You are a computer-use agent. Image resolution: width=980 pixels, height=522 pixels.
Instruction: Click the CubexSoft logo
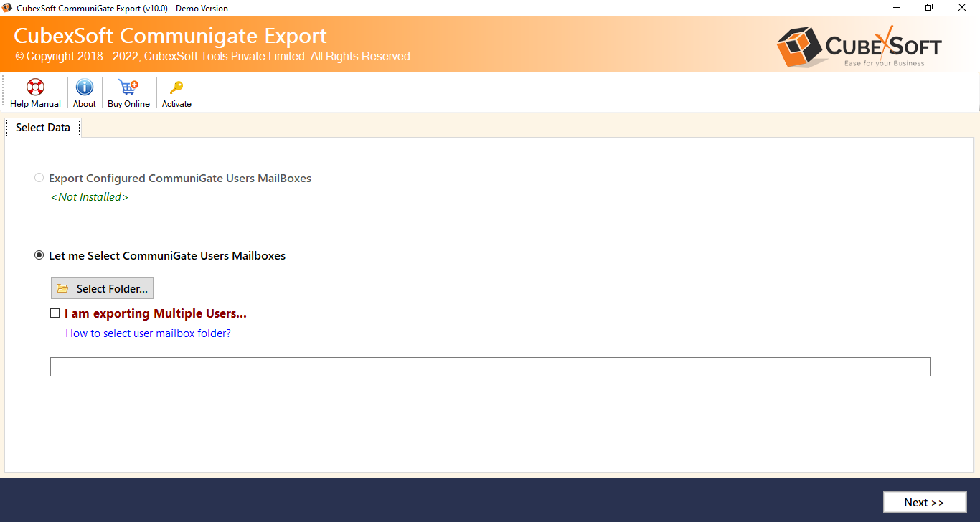[x=858, y=44]
